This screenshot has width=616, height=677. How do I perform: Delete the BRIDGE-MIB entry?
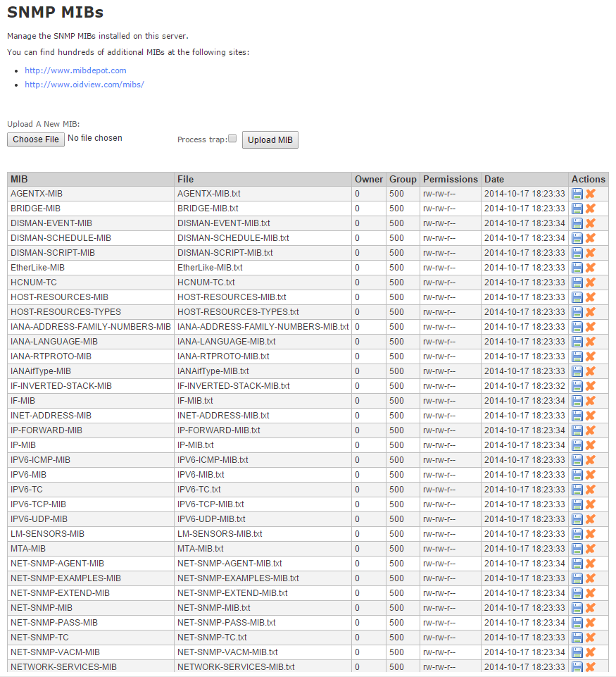pyautogui.click(x=591, y=209)
